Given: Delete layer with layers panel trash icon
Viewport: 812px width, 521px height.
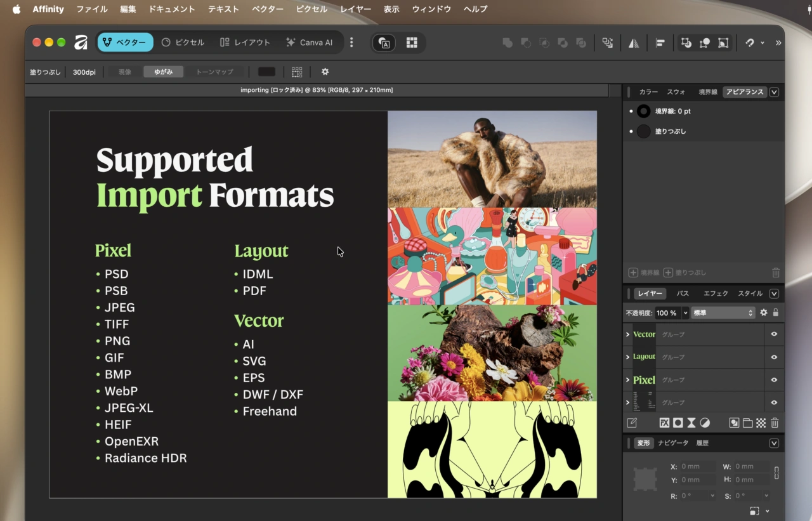Looking at the screenshot, I should (775, 423).
